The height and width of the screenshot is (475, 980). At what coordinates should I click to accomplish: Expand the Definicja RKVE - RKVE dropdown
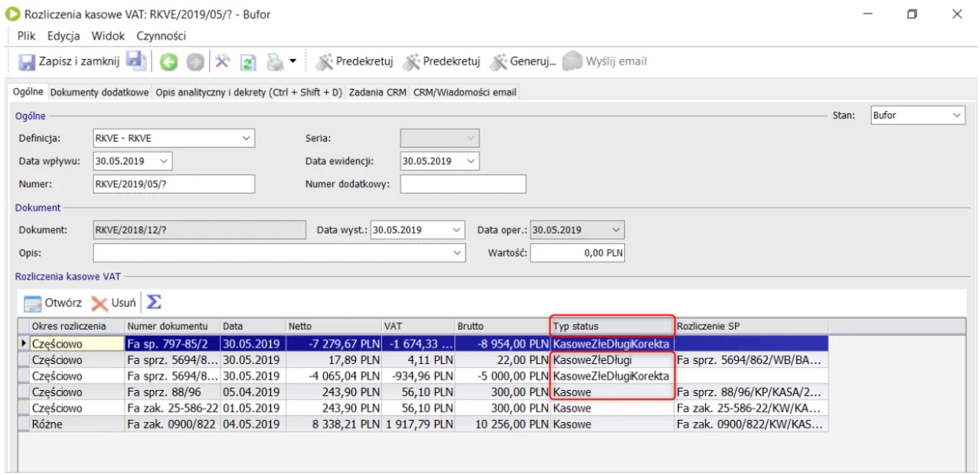(247, 138)
